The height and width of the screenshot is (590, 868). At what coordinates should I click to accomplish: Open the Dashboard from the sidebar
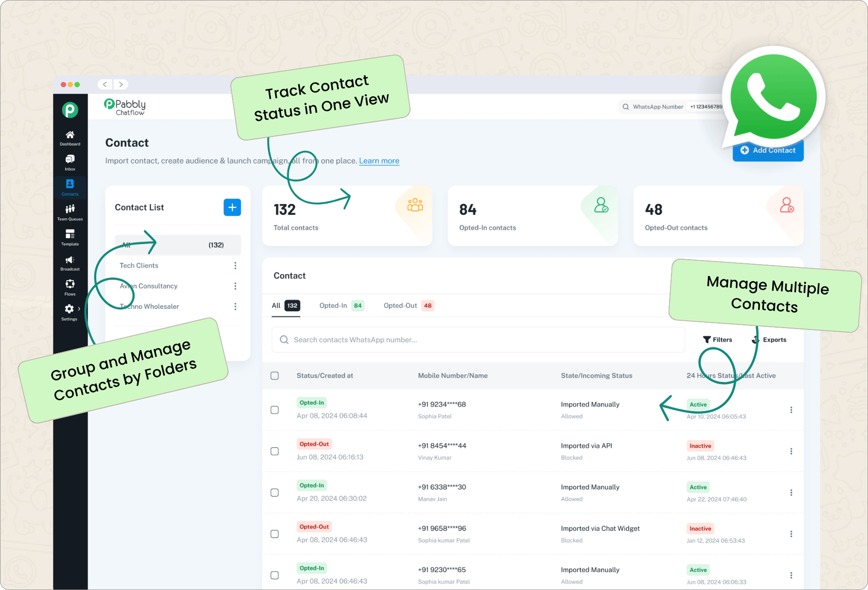click(70, 138)
